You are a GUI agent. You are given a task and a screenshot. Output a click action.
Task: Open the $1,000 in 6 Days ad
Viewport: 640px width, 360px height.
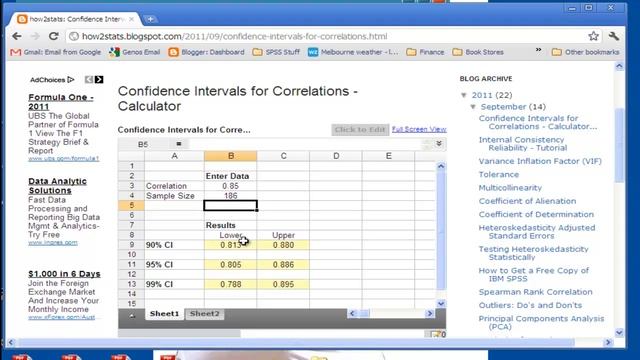coord(64,274)
